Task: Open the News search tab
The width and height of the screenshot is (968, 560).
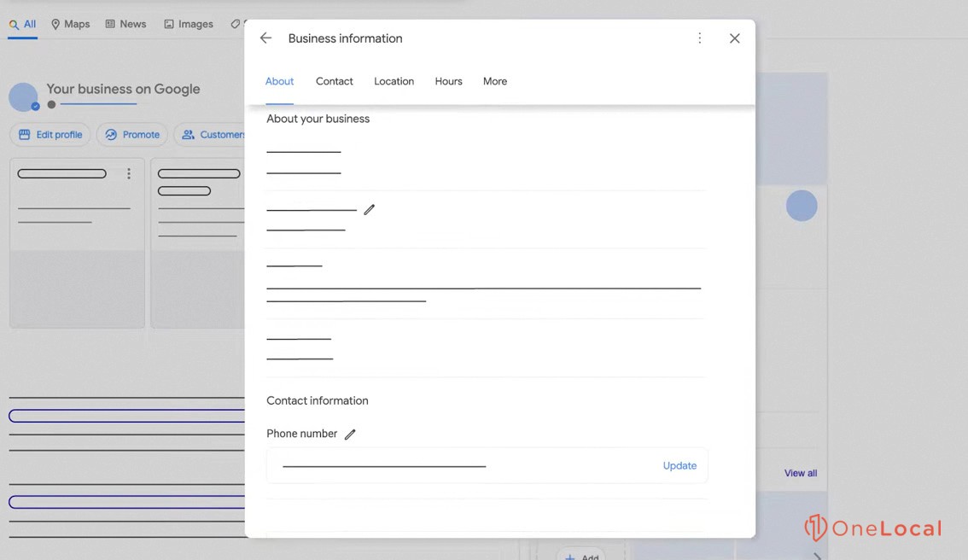Action: tap(126, 24)
